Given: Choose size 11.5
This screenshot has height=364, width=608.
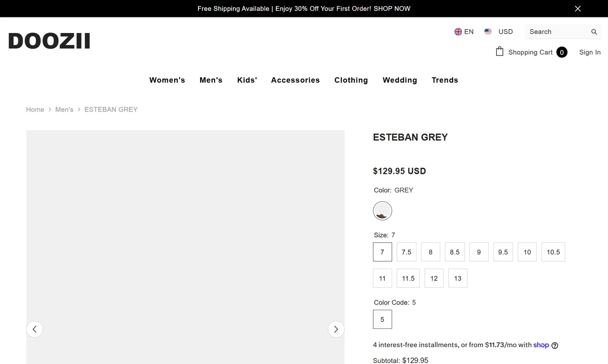Looking at the screenshot, I should click(408, 279).
